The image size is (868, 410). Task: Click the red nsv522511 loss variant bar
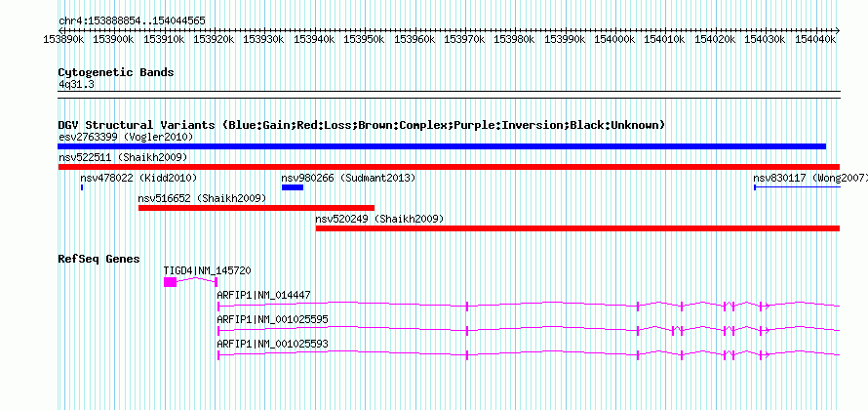click(x=449, y=167)
